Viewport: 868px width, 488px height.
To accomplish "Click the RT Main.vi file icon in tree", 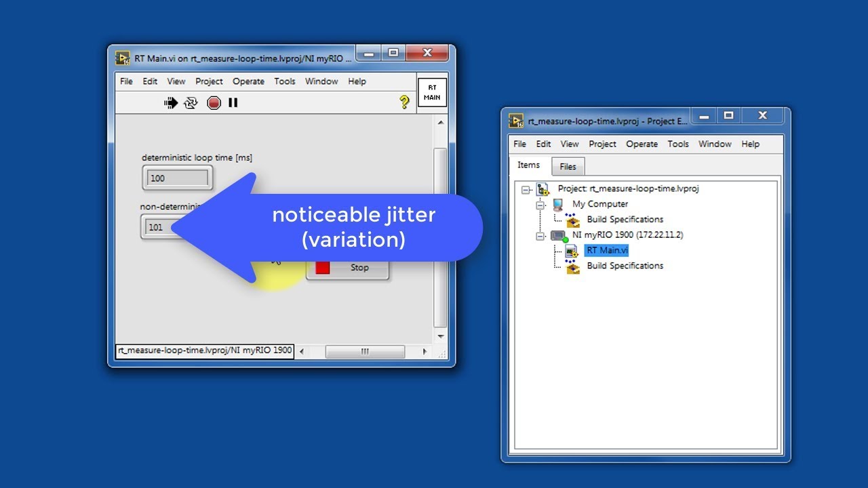I will click(x=572, y=251).
